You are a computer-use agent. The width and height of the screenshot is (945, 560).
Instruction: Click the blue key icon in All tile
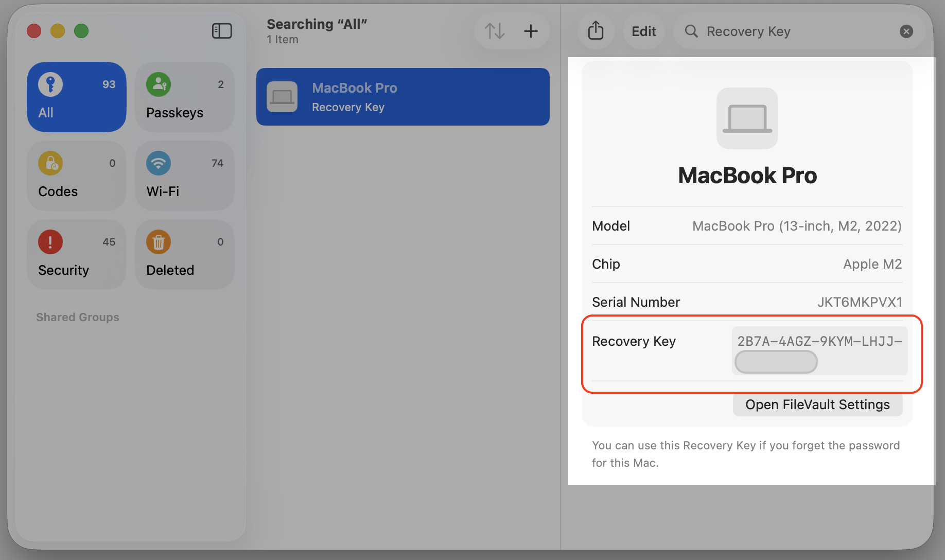click(x=50, y=84)
